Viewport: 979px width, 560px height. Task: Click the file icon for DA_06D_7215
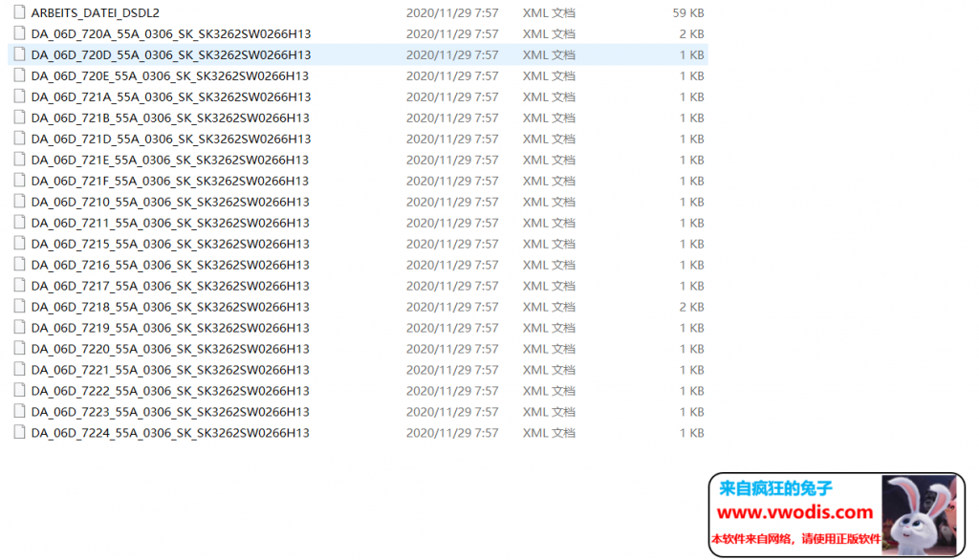19,245
